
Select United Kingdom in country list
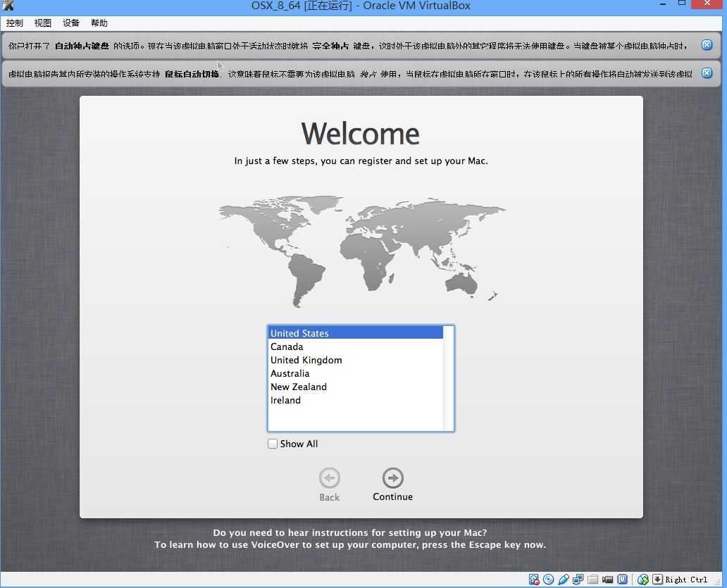click(x=356, y=360)
